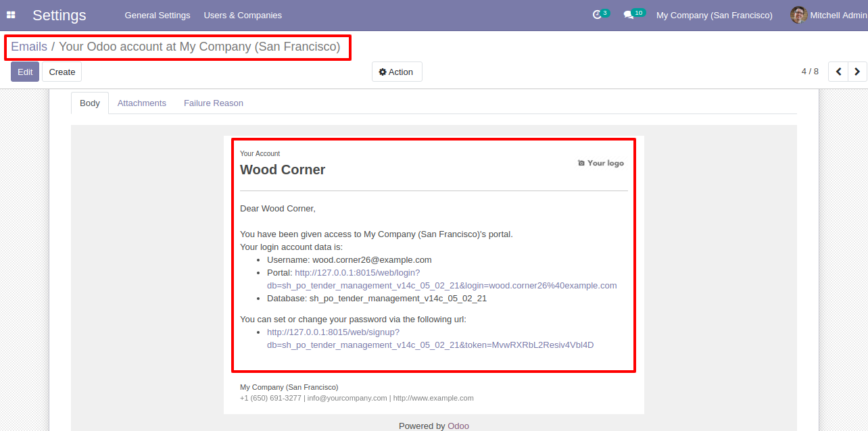Click My Company (San Francisco) footer name
Viewport: 868px width, 431px height.
pos(289,387)
